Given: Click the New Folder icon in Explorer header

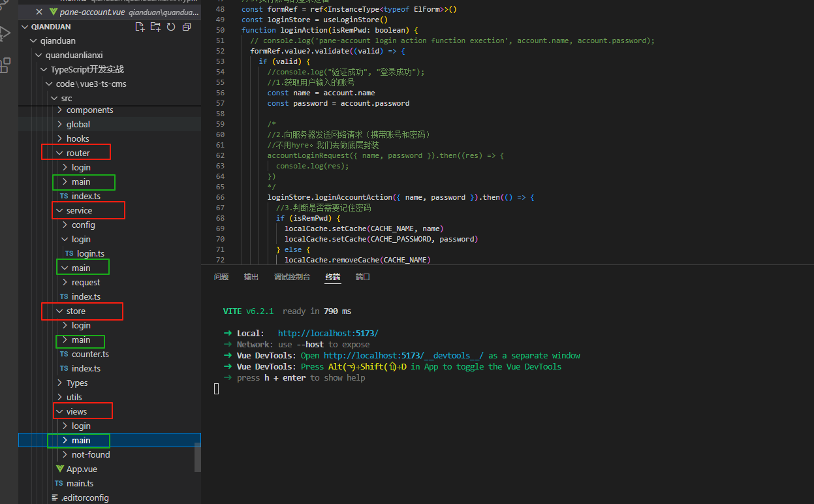Looking at the screenshot, I should [155, 27].
